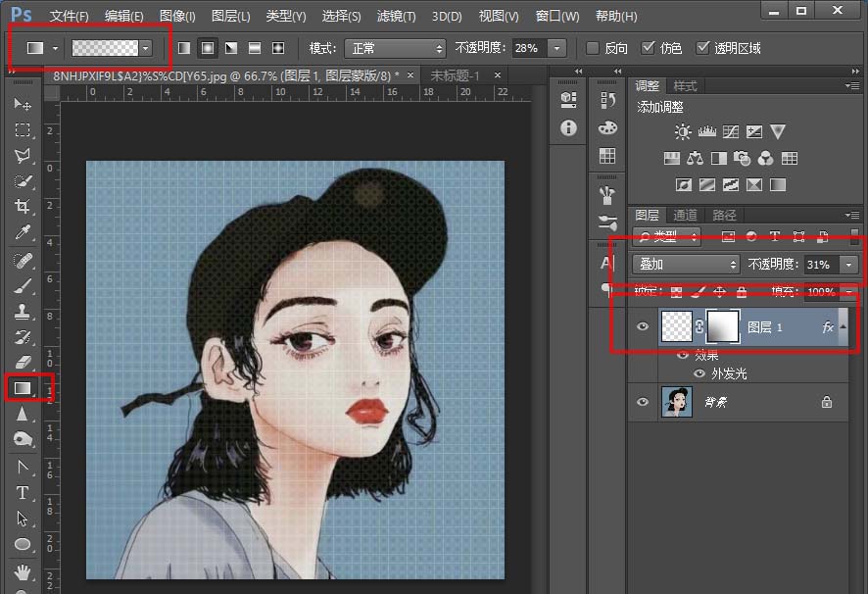The width and height of the screenshot is (868, 594).
Task: Enable the 反向 (Reverse) checkbox
Action: tap(593, 48)
